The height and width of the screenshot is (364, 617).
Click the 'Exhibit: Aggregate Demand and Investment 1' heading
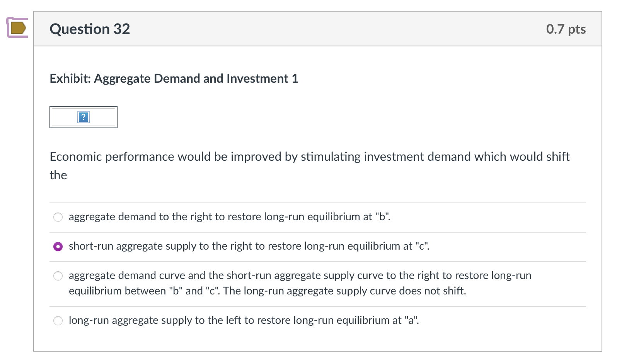[174, 78]
